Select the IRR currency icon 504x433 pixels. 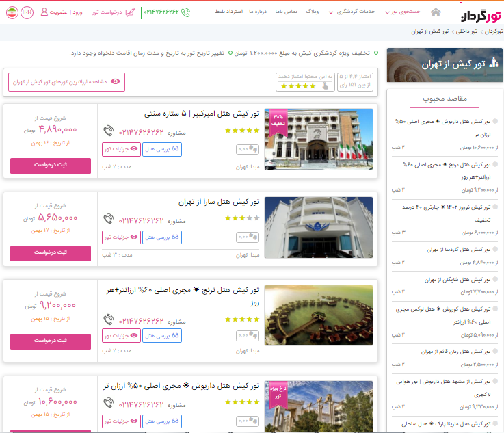[27, 12]
